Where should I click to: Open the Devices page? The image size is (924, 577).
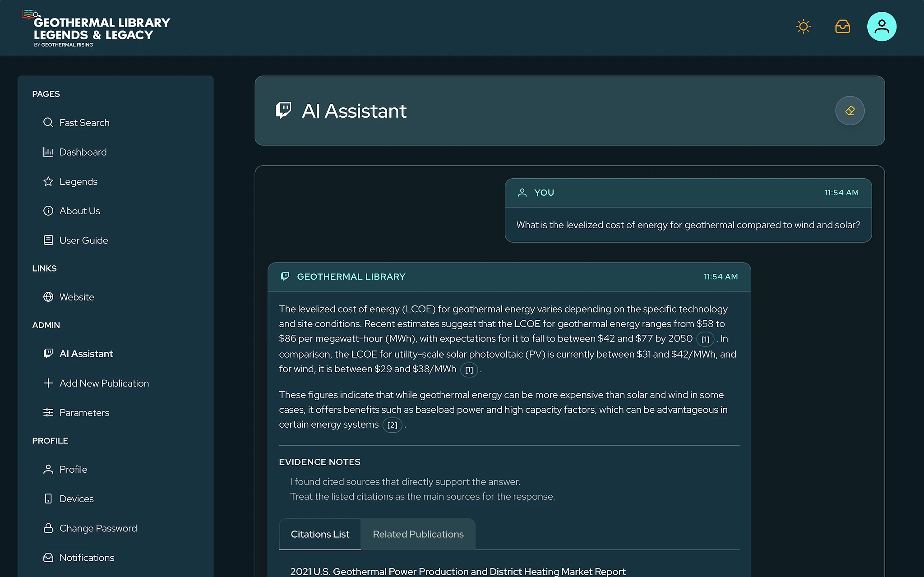pyautogui.click(x=77, y=499)
